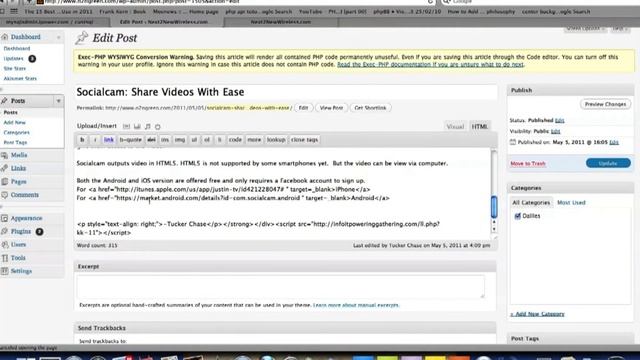
Task: Click the Add Audio upload icon
Action: [x=147, y=127]
